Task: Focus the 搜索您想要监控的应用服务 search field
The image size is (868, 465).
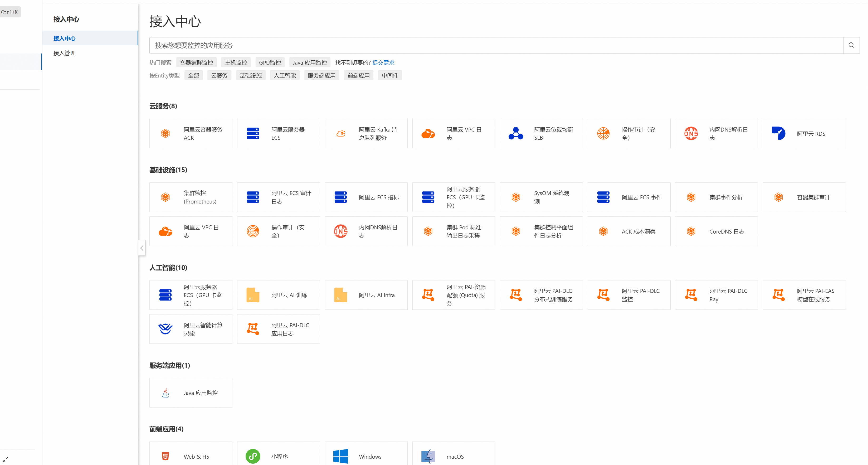Action: [x=496, y=45]
